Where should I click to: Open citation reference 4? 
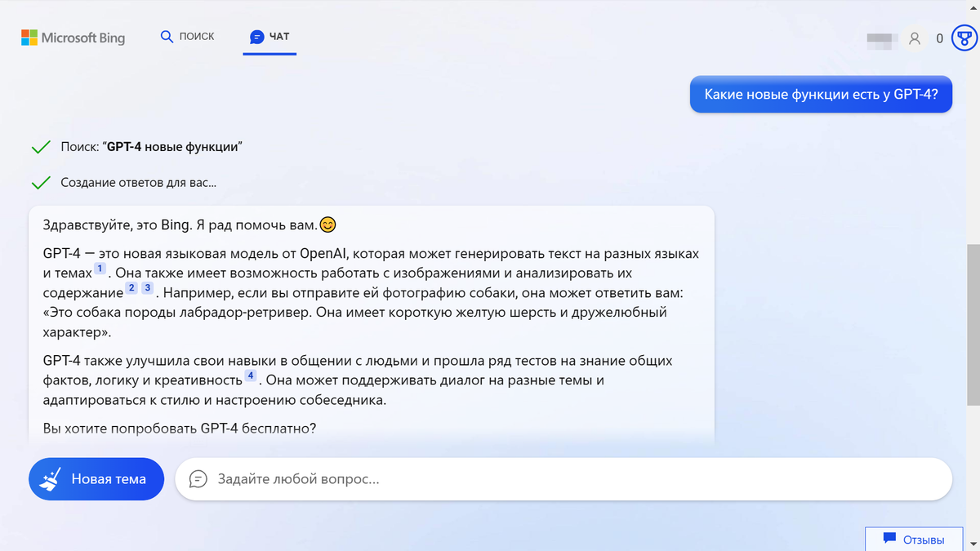click(x=251, y=375)
